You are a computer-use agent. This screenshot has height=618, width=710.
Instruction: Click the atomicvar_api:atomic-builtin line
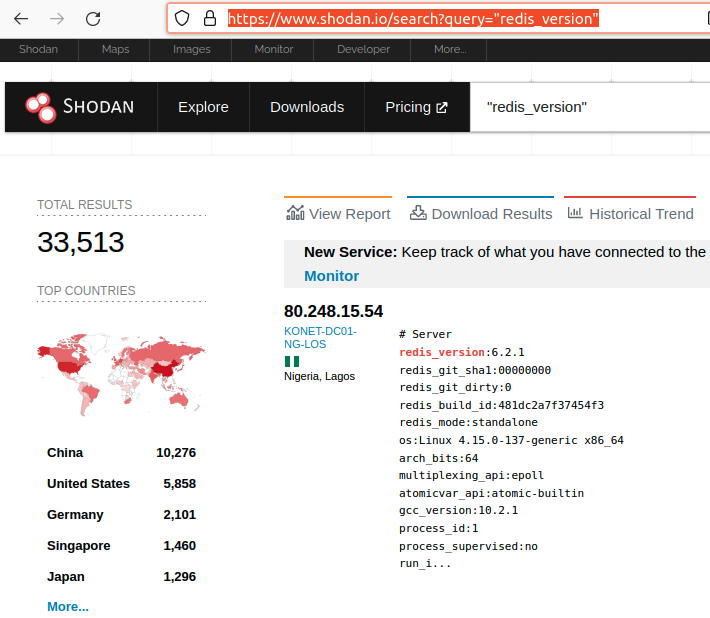(491, 493)
